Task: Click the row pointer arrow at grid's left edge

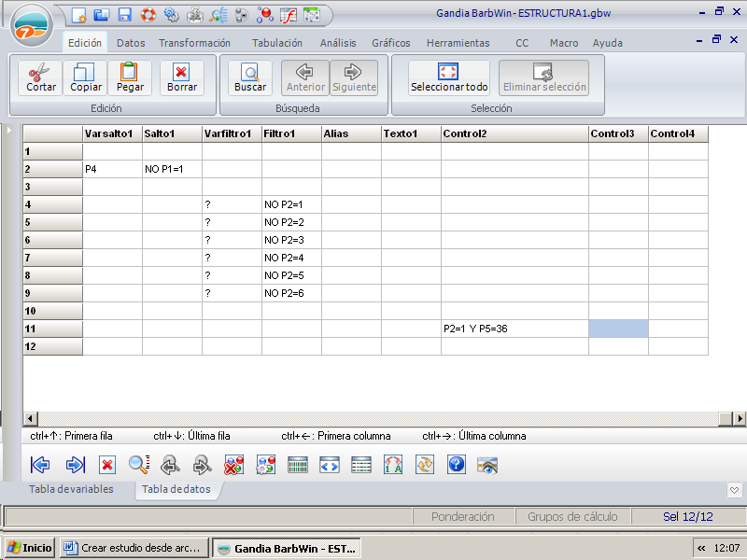Action: click(9, 130)
